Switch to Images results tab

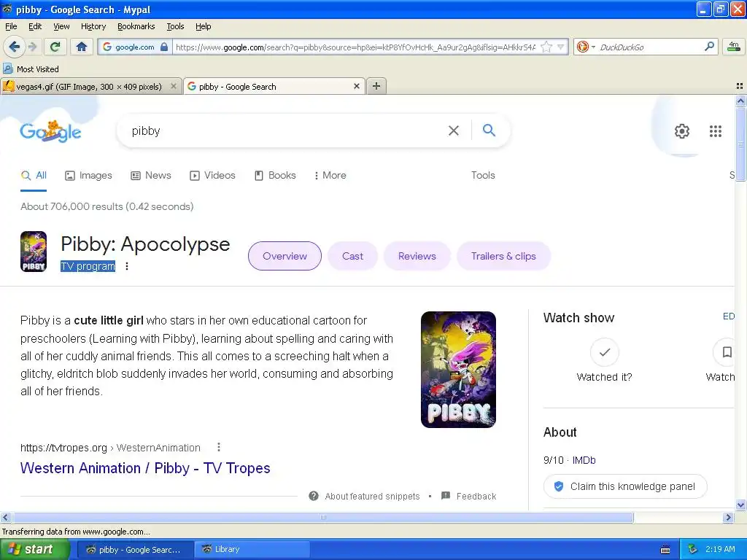(x=88, y=175)
